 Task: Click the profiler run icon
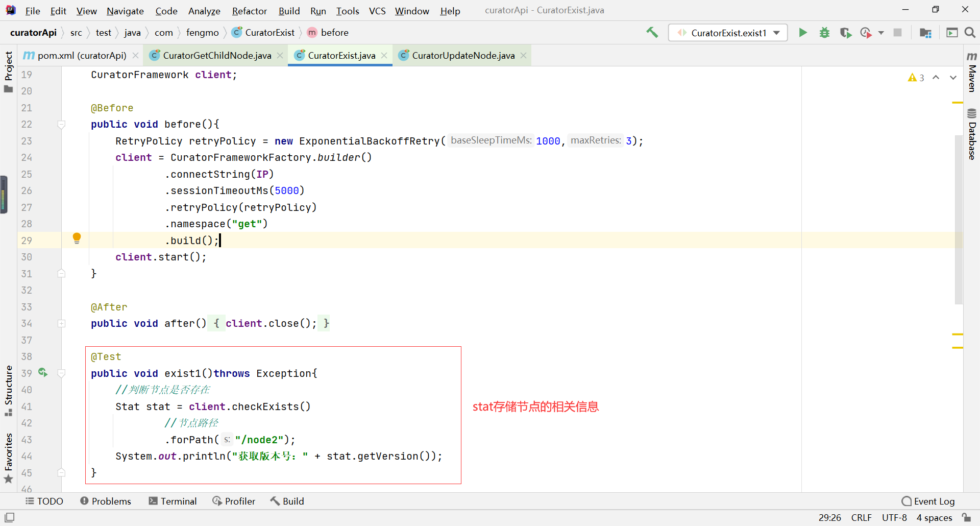click(x=866, y=33)
